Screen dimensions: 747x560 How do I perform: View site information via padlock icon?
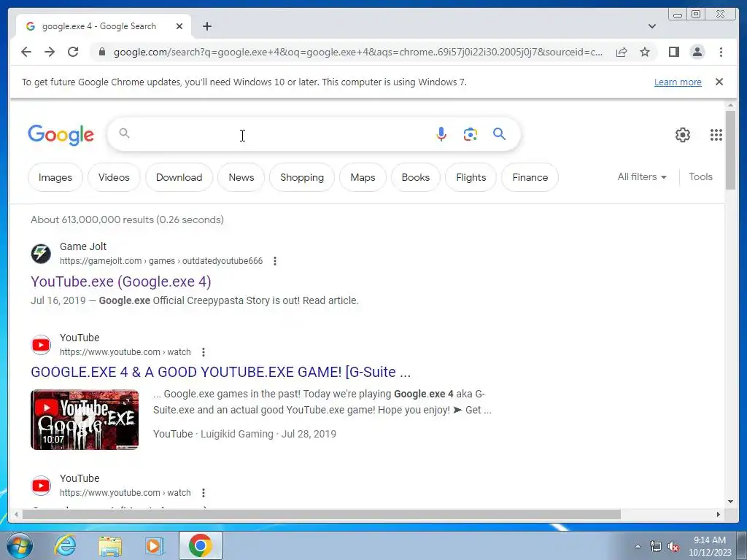[x=102, y=52]
